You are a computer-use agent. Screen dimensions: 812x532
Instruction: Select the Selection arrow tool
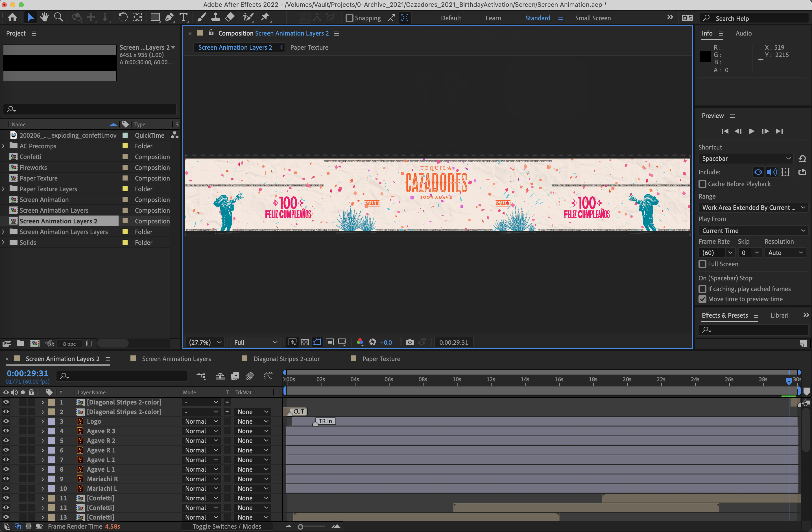(x=30, y=17)
